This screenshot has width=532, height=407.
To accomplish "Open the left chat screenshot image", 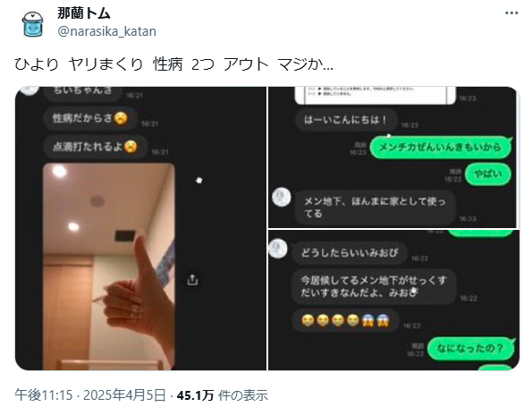I will point(140,228).
